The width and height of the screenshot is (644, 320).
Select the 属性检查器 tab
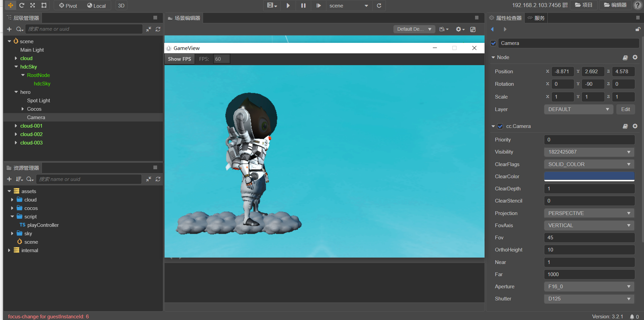505,18
